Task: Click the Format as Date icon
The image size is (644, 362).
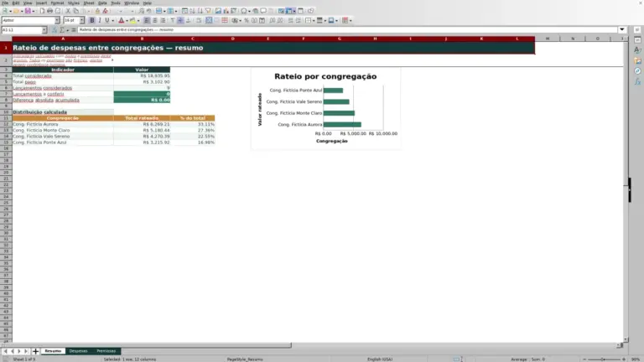Action: tap(262, 20)
